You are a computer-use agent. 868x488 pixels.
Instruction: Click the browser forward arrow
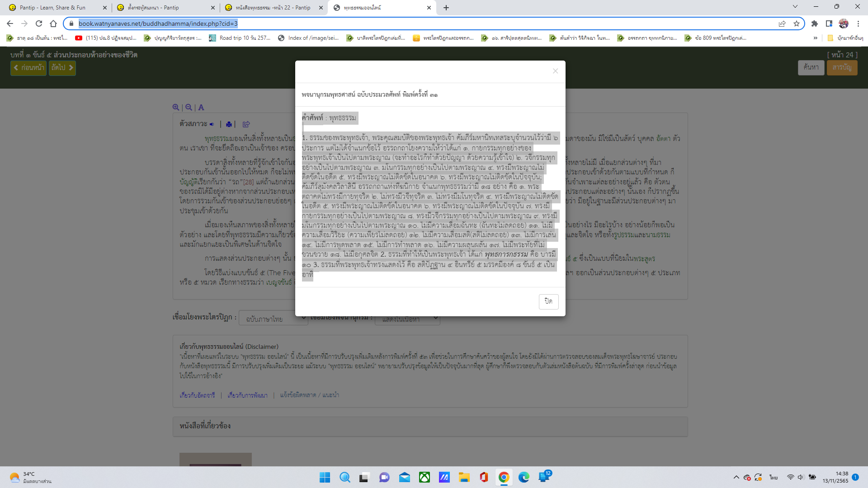(24, 23)
